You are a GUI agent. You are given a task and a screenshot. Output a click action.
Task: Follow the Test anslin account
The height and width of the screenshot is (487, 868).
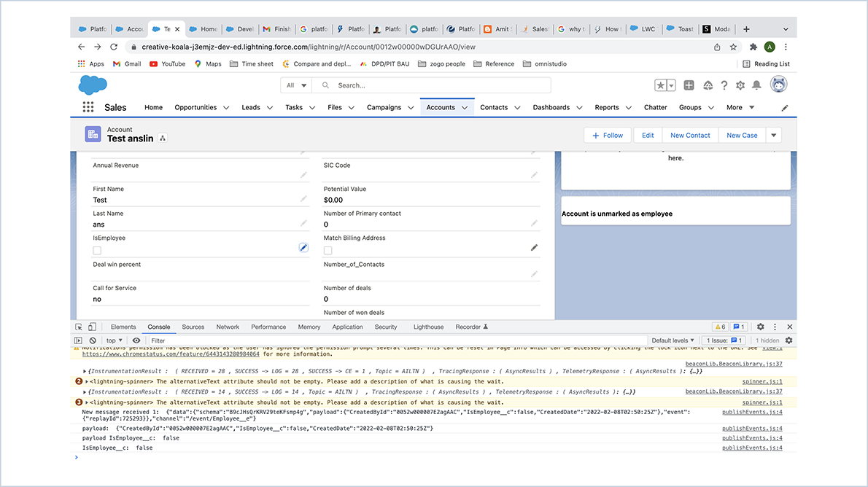[607, 135]
